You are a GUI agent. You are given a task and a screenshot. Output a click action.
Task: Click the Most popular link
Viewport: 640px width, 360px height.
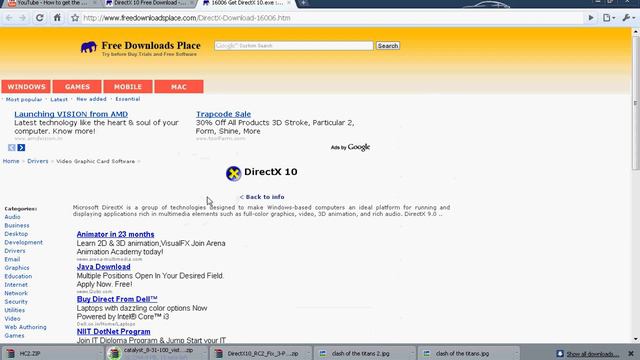coord(24,99)
